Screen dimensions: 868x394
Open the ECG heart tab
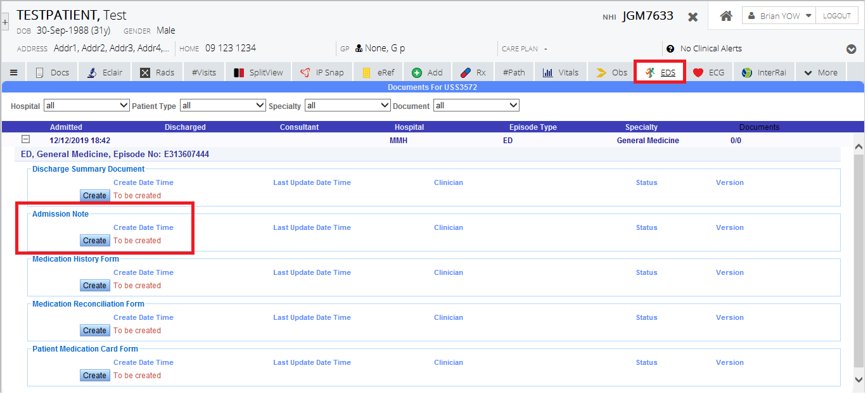pos(708,73)
